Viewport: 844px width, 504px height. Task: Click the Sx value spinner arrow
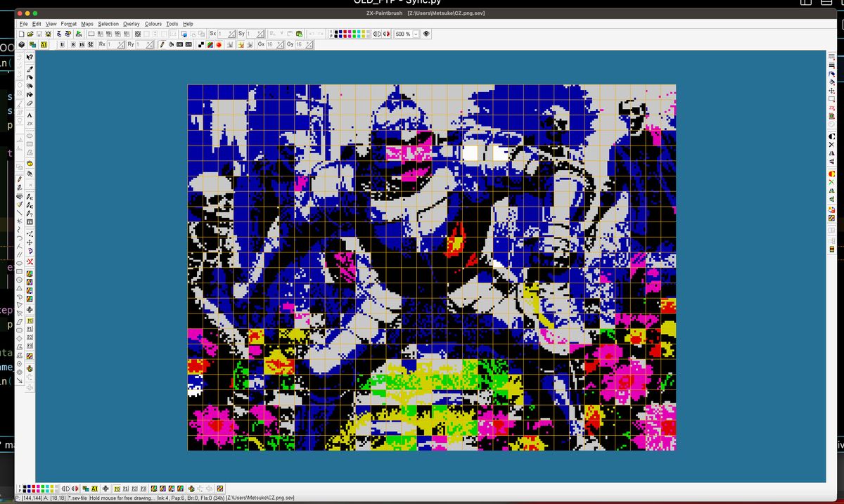coord(231,33)
